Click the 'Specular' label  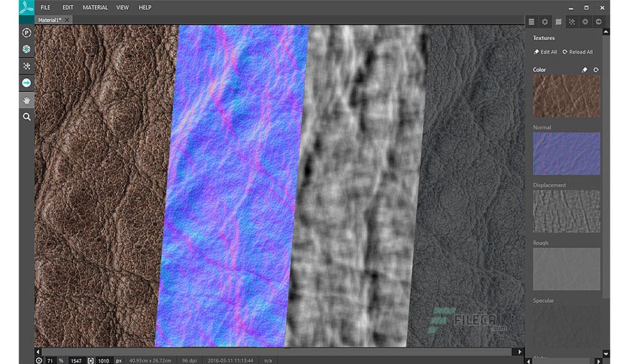[x=543, y=300]
